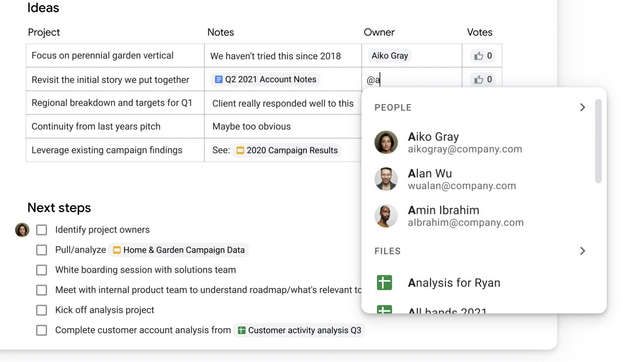Viewport: 644px width, 362px height.
Task: Click the Sheets icon beside Analysis for Ryan
Action: click(x=385, y=282)
